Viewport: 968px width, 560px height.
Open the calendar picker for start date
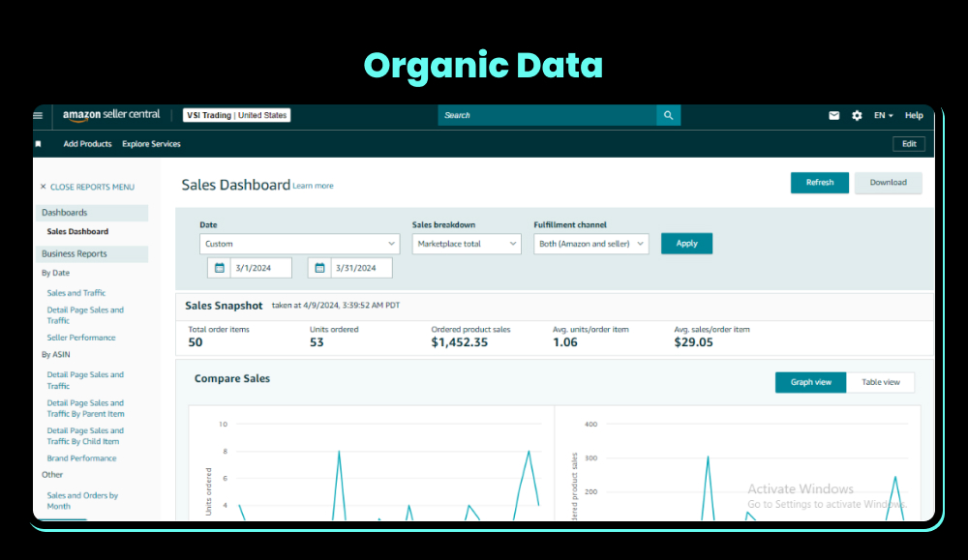click(x=219, y=267)
